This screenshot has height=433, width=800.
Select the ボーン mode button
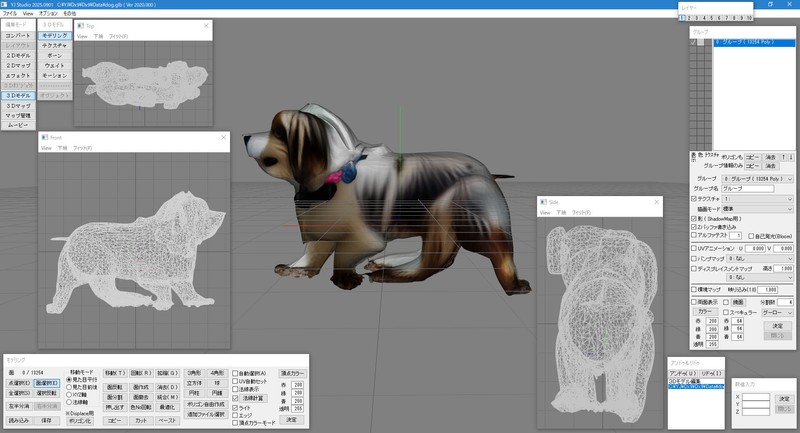coord(55,55)
